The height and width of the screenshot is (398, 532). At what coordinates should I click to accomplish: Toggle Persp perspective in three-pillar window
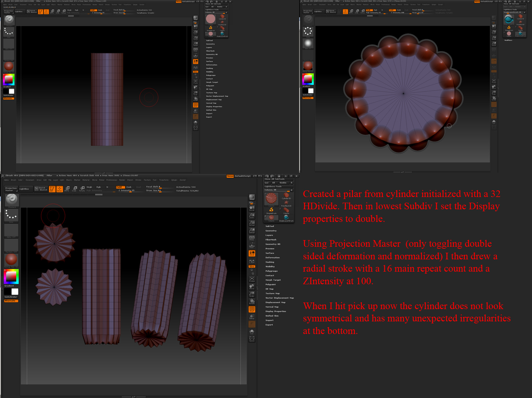(x=252, y=238)
